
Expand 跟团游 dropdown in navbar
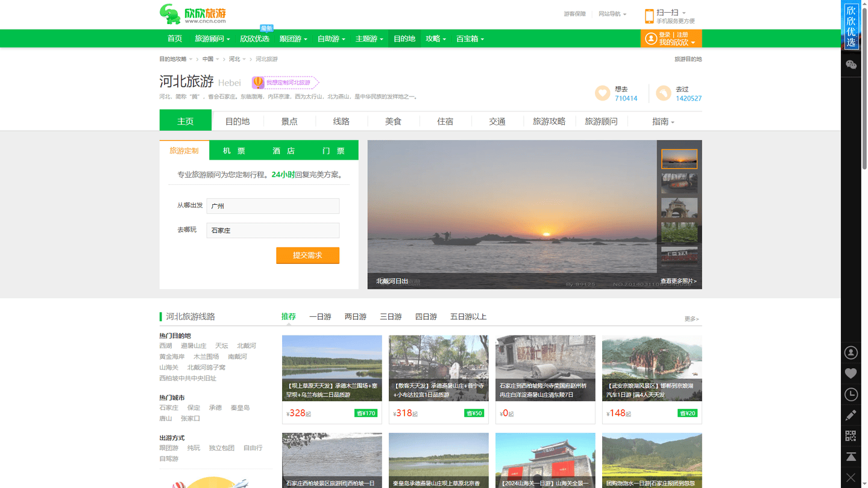(x=294, y=39)
